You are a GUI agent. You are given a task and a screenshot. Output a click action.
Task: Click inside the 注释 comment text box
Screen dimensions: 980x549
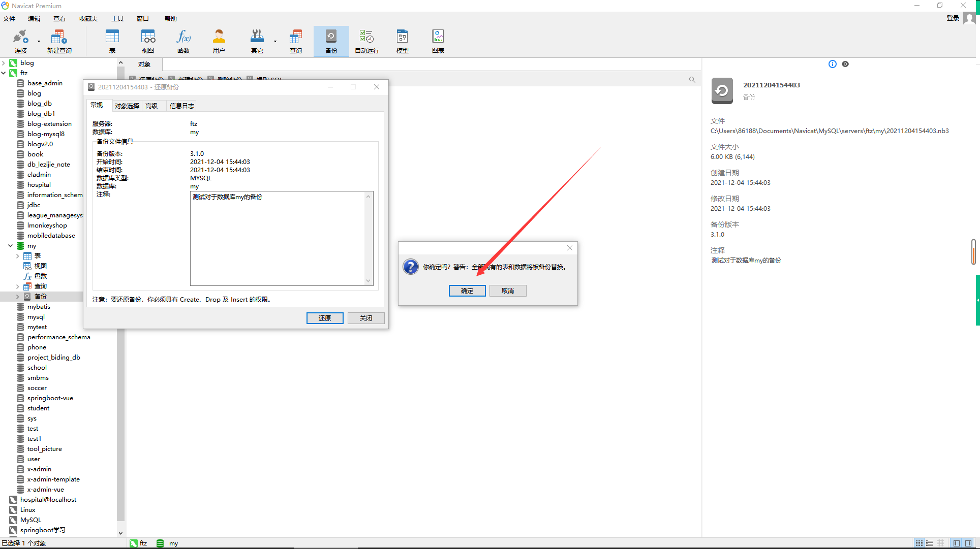278,238
